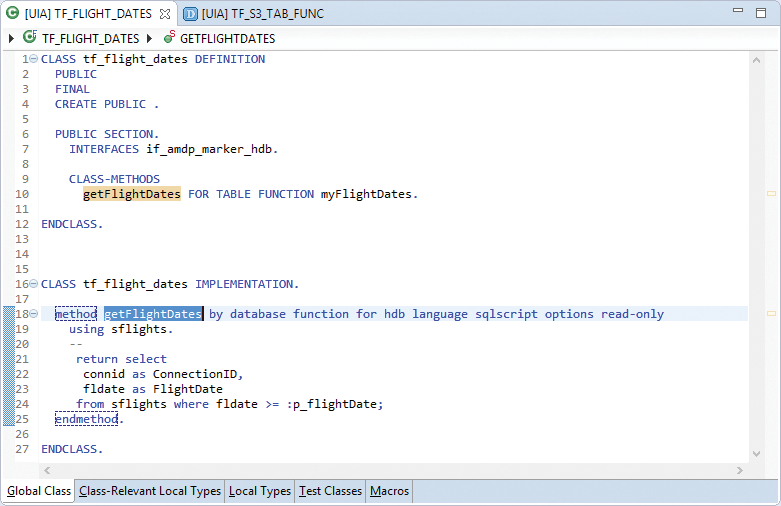Click 'PUBLIC SECTION.' on line 6
The image size is (781, 506).
pyautogui.click(x=107, y=134)
